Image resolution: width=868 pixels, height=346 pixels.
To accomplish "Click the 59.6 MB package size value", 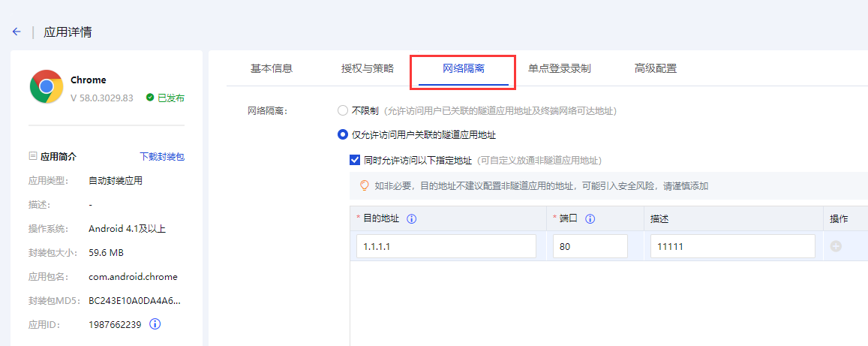I will click(x=106, y=252).
